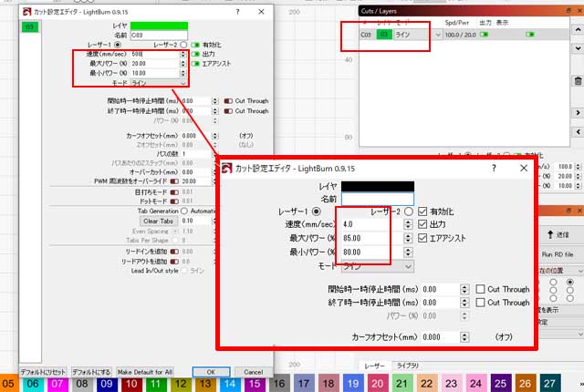
Task: Adjust 速度 stepper in enlarged dialog
Action: (408, 224)
